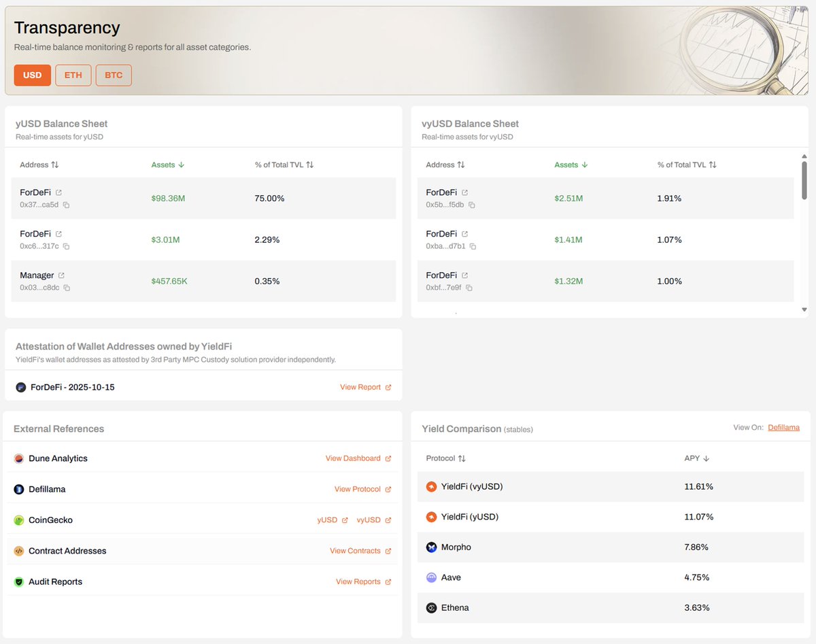Open CoinGecko yUSD link
Viewport: 816px width, 644px height.
coord(333,520)
